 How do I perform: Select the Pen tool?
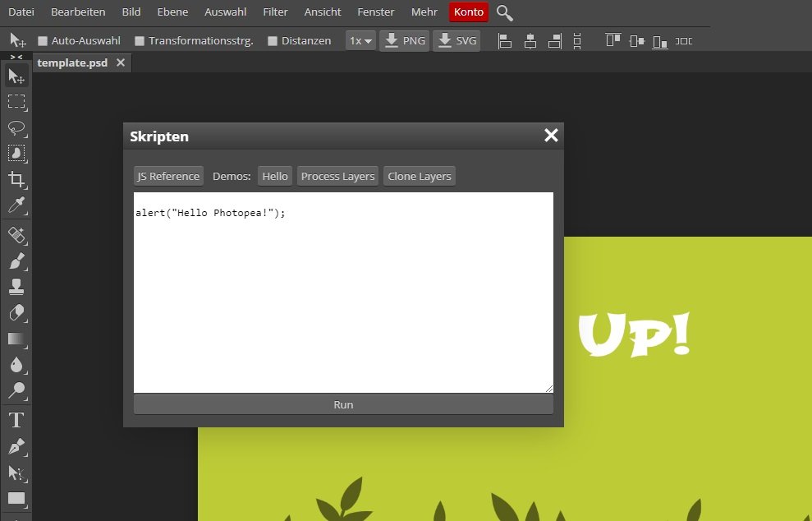pos(16,446)
